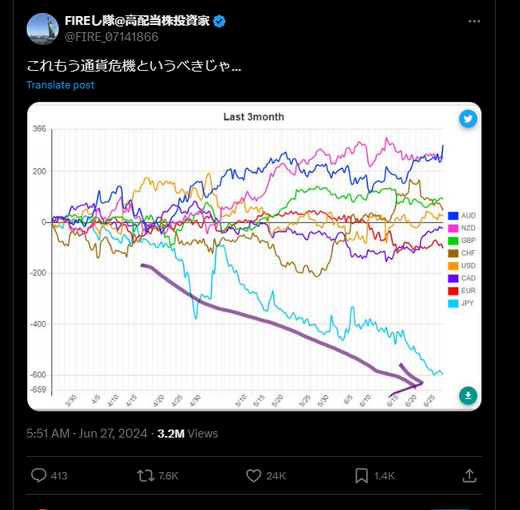The height and width of the screenshot is (510, 520).
Task: Click the Translate post link
Action: (x=60, y=85)
